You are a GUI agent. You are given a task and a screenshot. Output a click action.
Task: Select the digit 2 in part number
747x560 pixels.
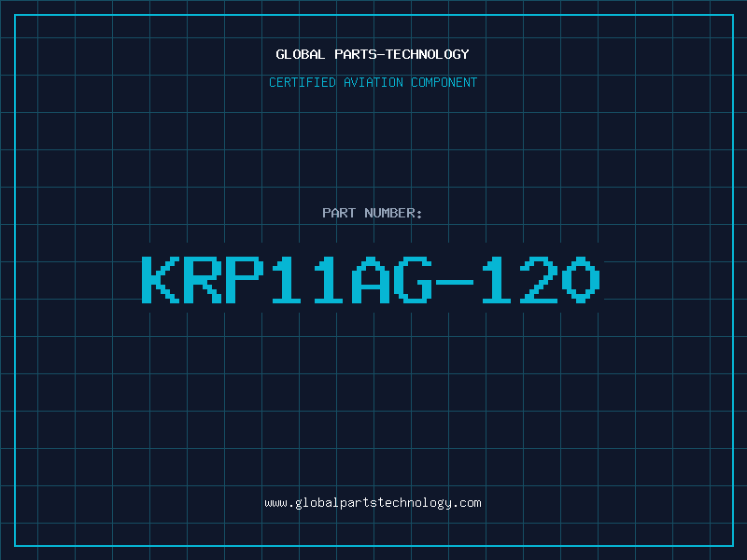coord(540,279)
